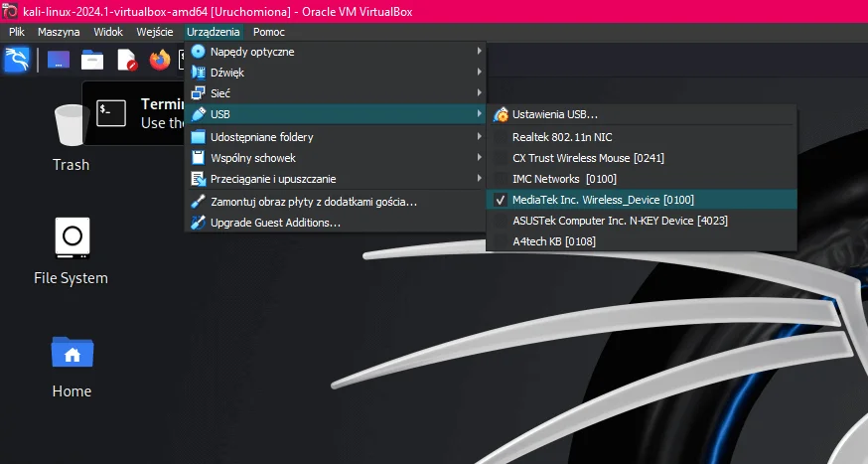Select Upgrade Guest Additions... entry
Viewport: 868px width, 464px height.
click(336, 223)
